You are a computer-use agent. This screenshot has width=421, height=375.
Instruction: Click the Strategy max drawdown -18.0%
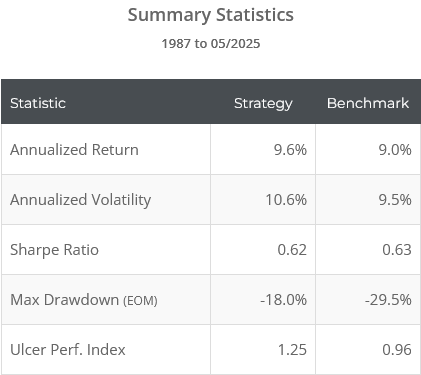click(284, 300)
